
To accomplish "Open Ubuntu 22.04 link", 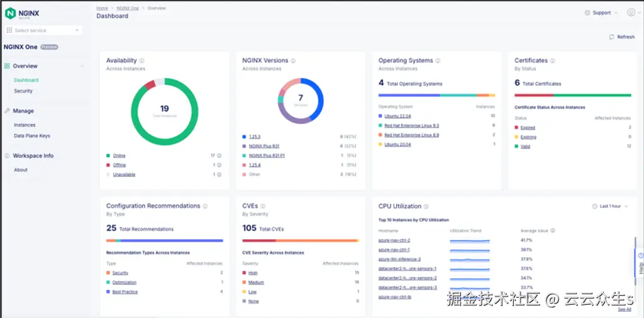I will [x=397, y=116].
